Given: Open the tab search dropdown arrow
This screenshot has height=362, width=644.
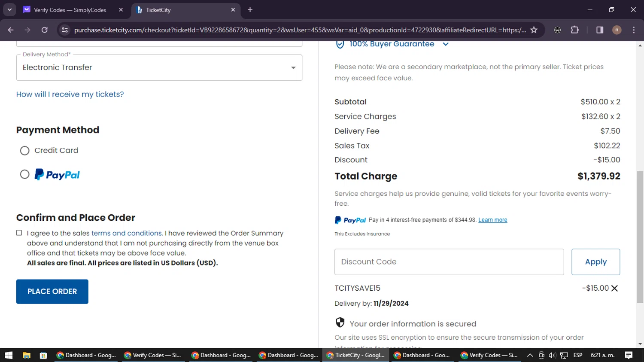Looking at the screenshot, I should (9, 9).
